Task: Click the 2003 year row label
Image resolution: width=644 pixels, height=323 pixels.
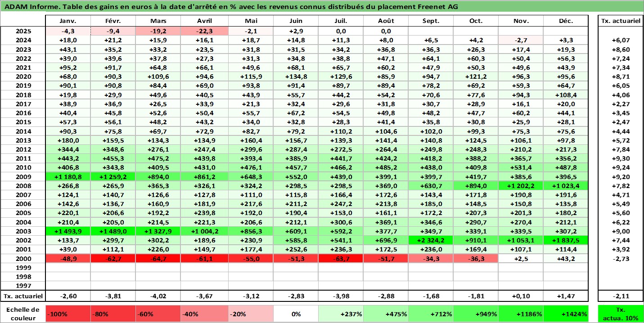Action: (x=23, y=231)
